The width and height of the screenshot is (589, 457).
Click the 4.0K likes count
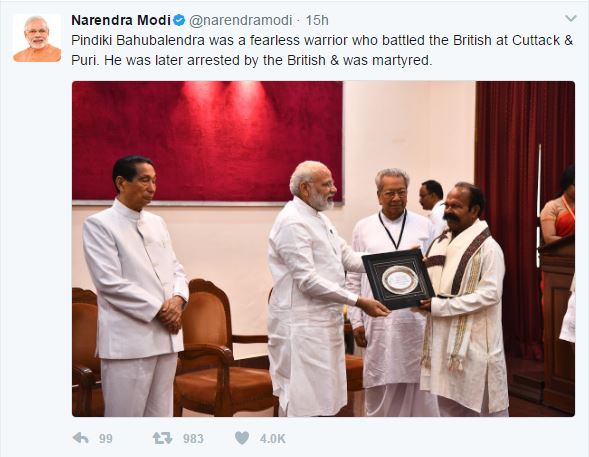(273, 439)
